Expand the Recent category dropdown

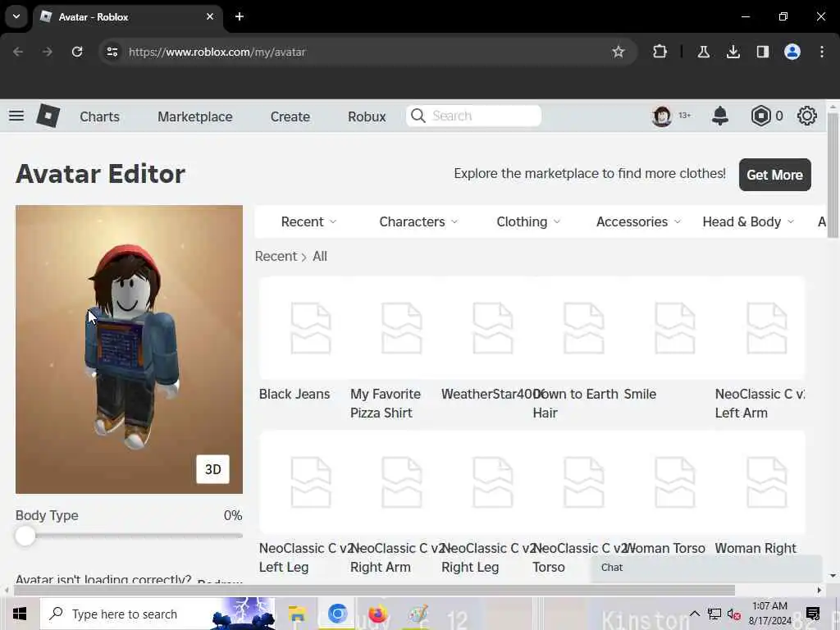[x=308, y=221]
